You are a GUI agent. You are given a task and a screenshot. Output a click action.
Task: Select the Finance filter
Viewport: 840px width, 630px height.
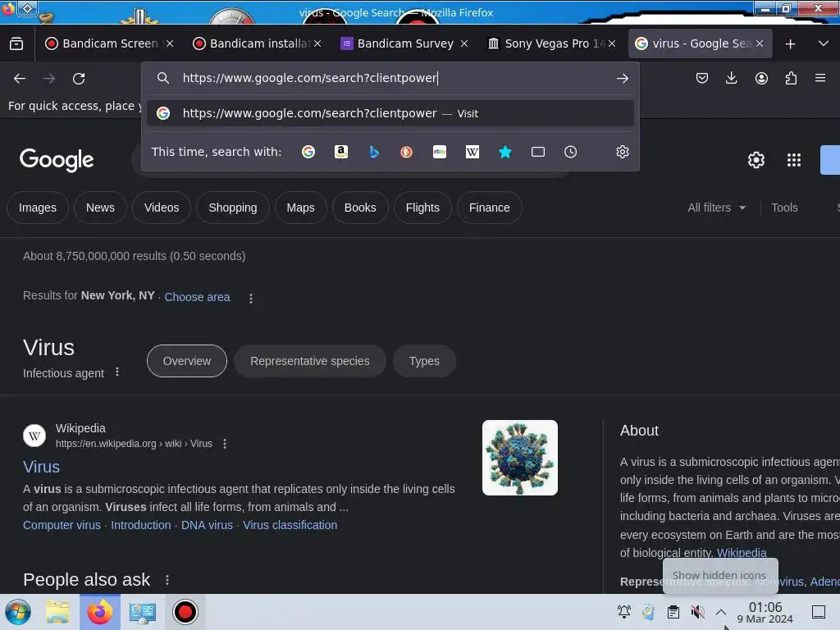coord(489,208)
